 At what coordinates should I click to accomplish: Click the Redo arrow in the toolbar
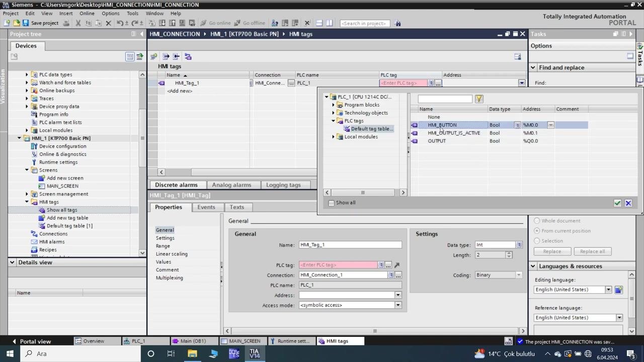click(134, 23)
